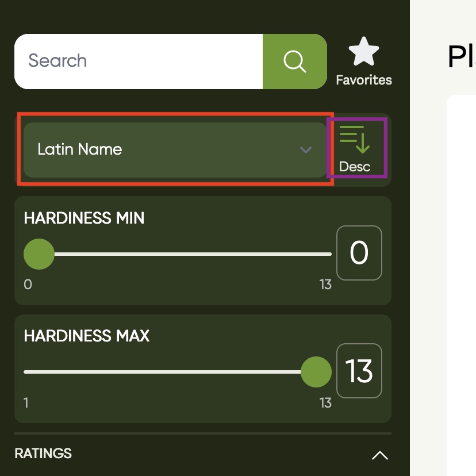The height and width of the screenshot is (476, 476).
Task: Click the HARDINESS MIN heading
Action: 84,218
